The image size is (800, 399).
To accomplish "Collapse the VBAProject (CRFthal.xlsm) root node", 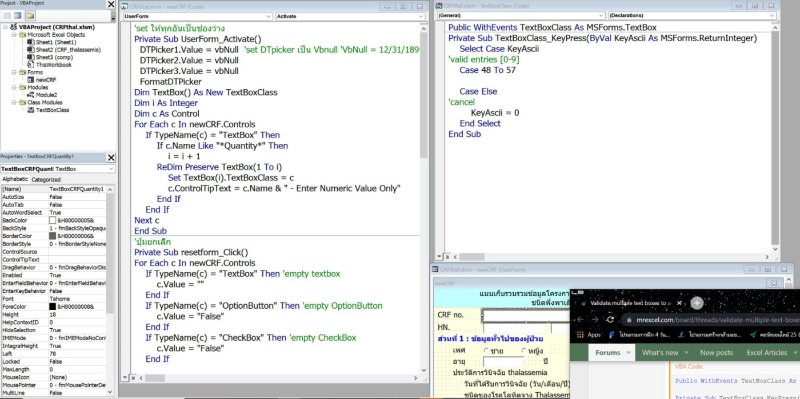I will 5,27.
